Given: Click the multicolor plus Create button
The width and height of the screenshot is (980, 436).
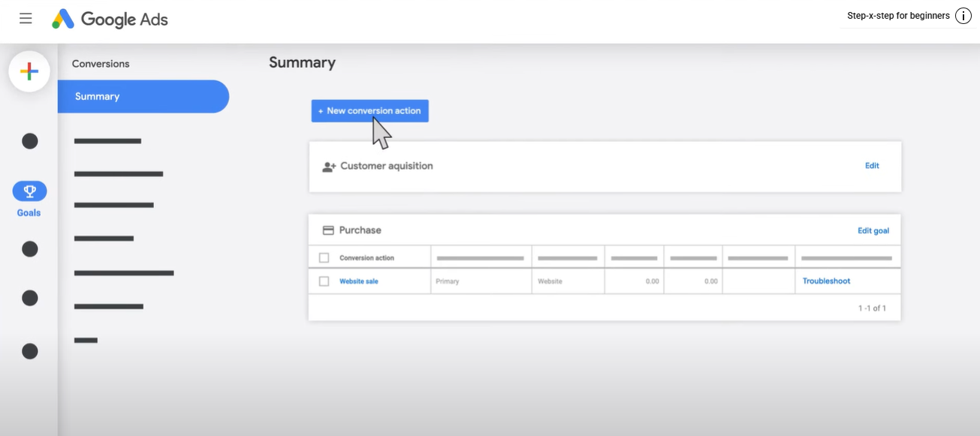Looking at the screenshot, I should click(x=29, y=72).
